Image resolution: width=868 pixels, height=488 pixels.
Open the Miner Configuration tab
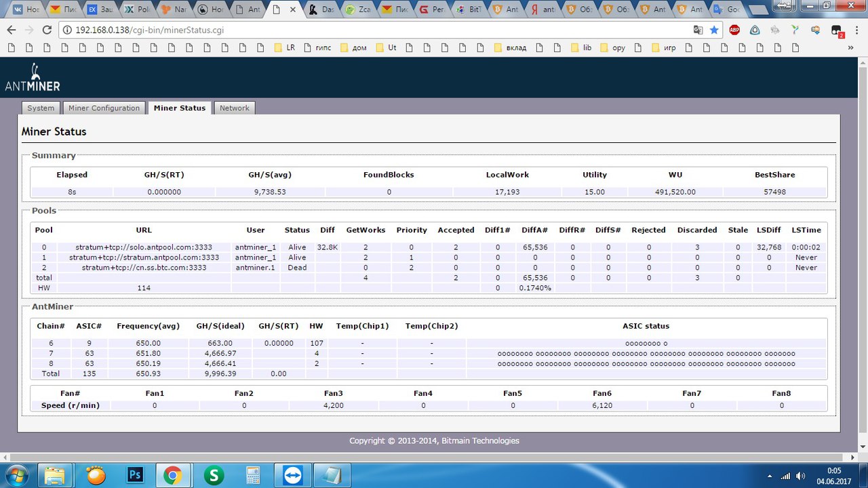(x=104, y=108)
